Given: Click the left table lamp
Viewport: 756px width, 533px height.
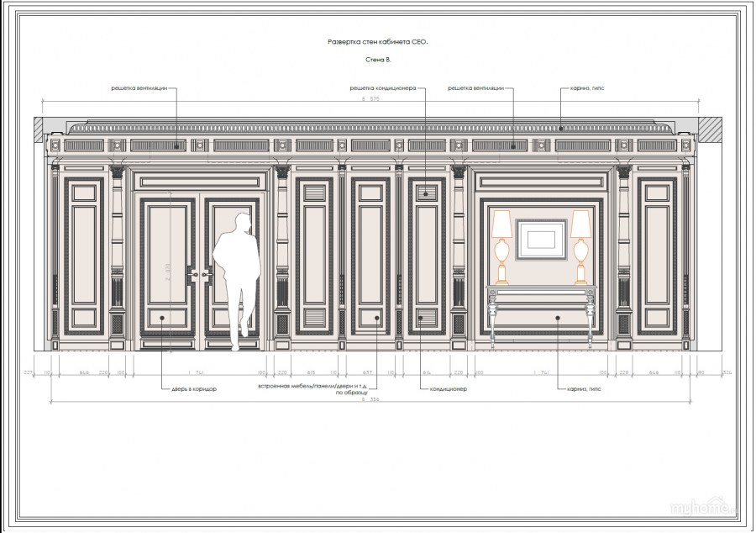Looking at the screenshot, I should (x=501, y=246).
